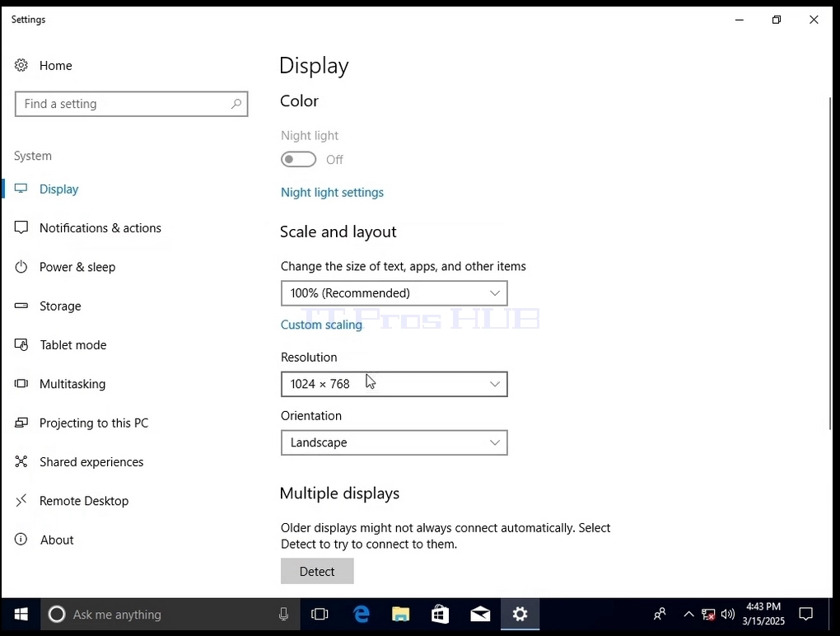This screenshot has width=840, height=636.
Task: Click the Find a setting search field
Action: coord(131,104)
